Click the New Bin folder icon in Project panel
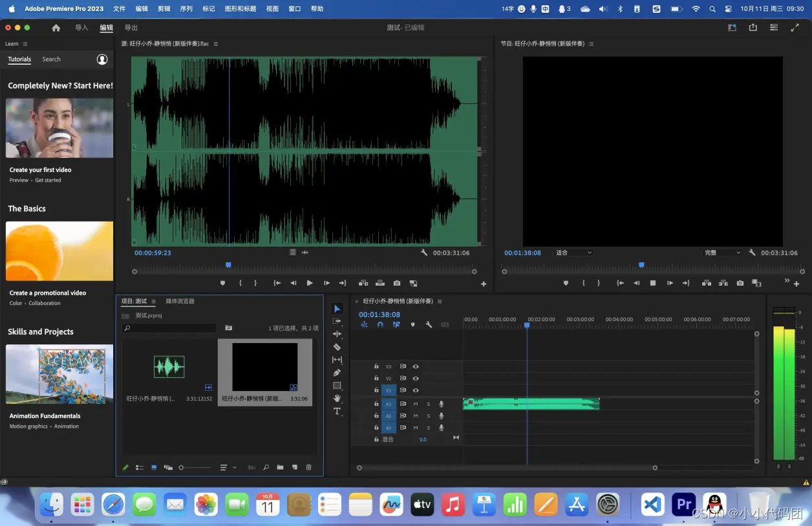 coord(280,467)
